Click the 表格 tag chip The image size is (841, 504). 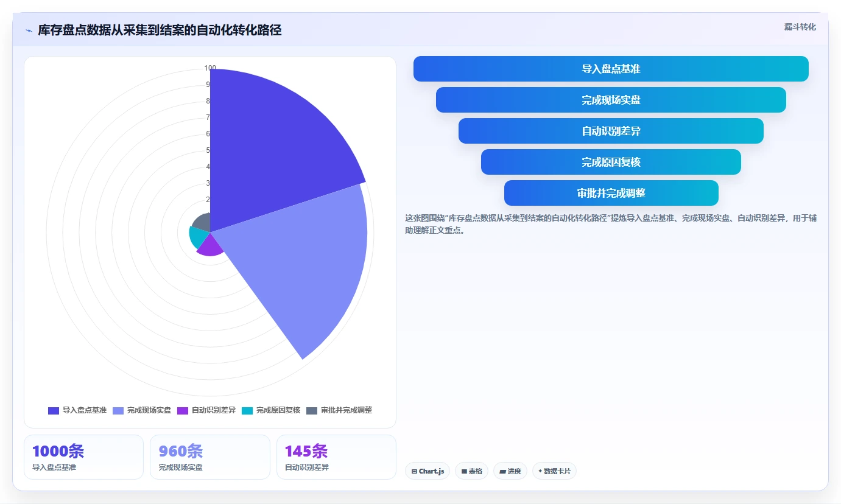tap(471, 471)
